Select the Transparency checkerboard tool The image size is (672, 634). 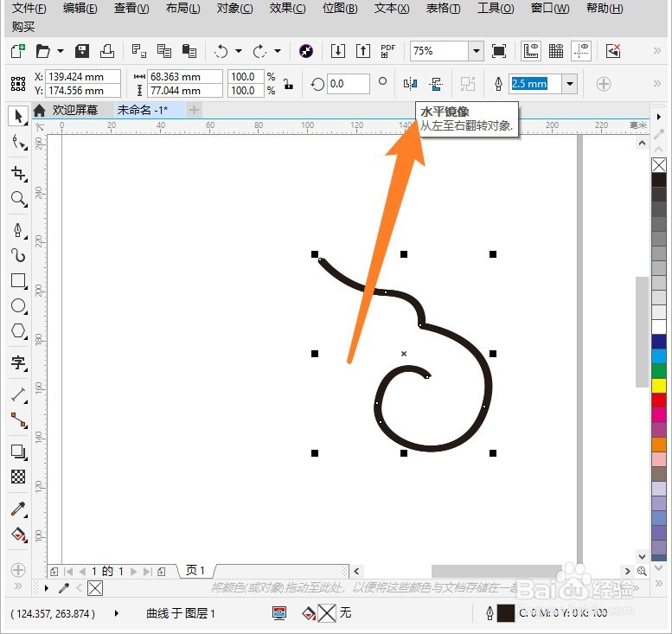[x=18, y=477]
